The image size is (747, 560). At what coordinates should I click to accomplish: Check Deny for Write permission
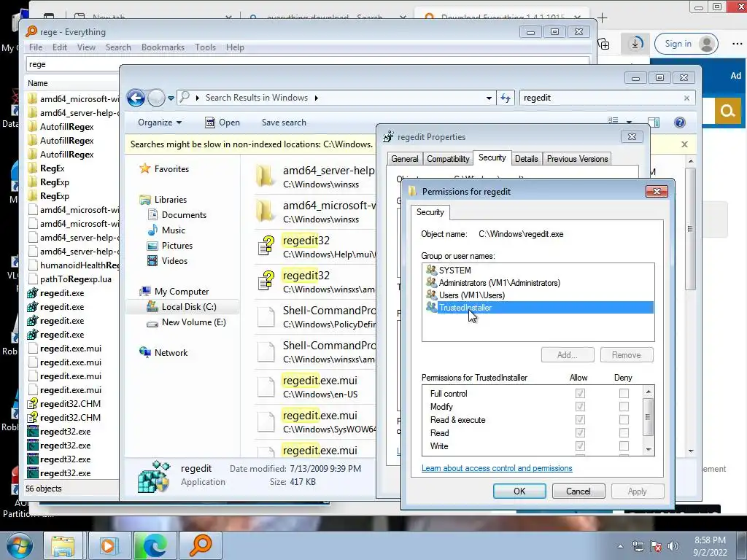(624, 446)
